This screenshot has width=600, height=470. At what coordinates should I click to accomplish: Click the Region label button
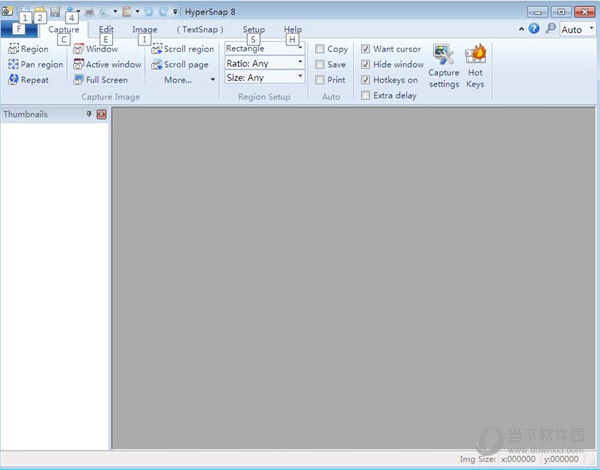[34, 49]
